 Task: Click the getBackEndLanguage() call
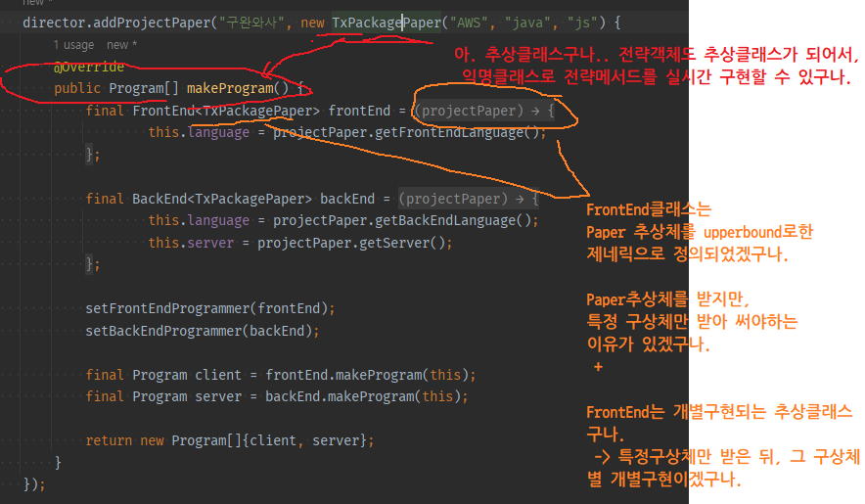(x=452, y=220)
